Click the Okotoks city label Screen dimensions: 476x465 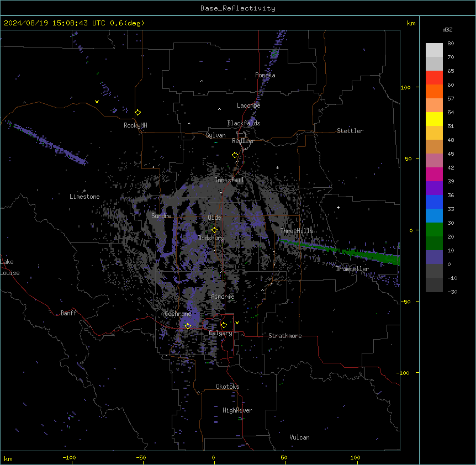coord(228,387)
